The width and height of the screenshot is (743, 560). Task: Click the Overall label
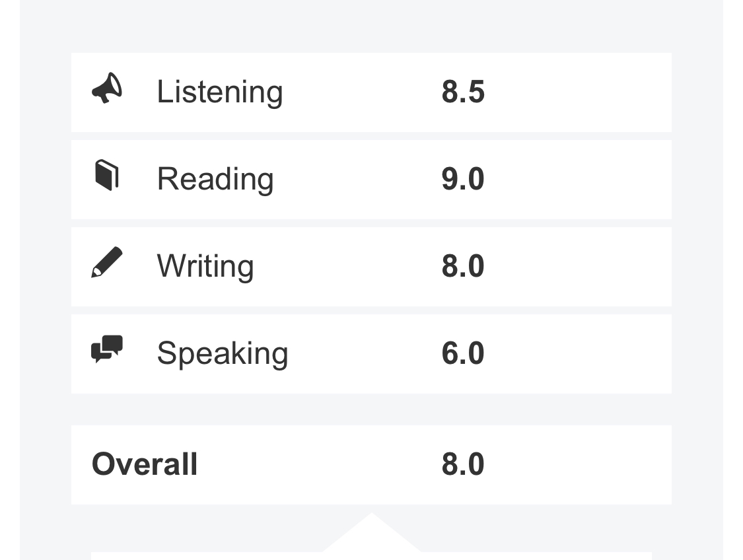coord(145,464)
